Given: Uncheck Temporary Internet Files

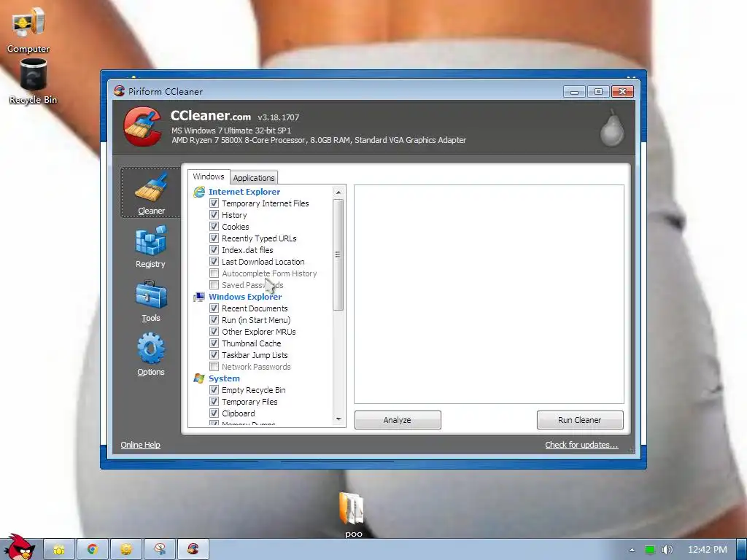Looking at the screenshot, I should click(x=214, y=203).
